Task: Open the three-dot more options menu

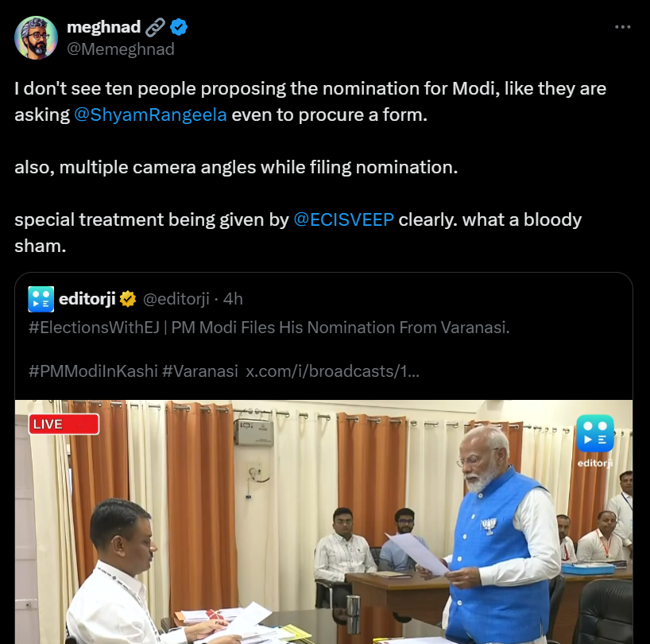Action: point(622,27)
